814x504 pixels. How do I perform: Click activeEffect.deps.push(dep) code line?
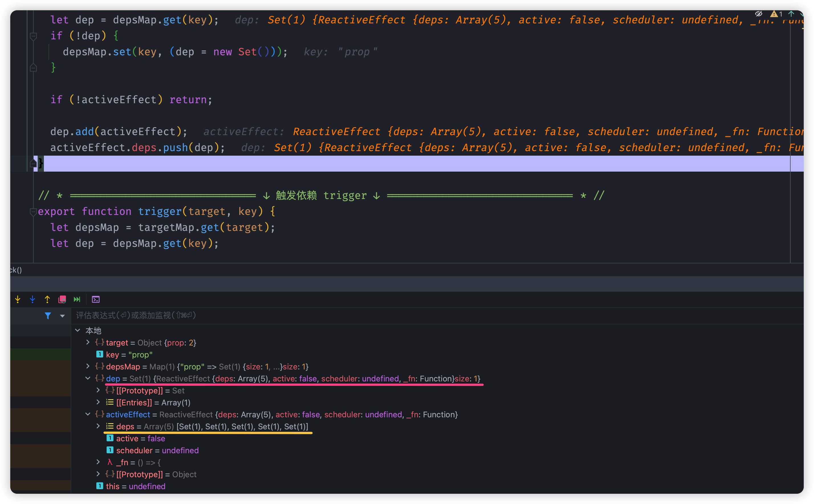pyautogui.click(x=138, y=148)
